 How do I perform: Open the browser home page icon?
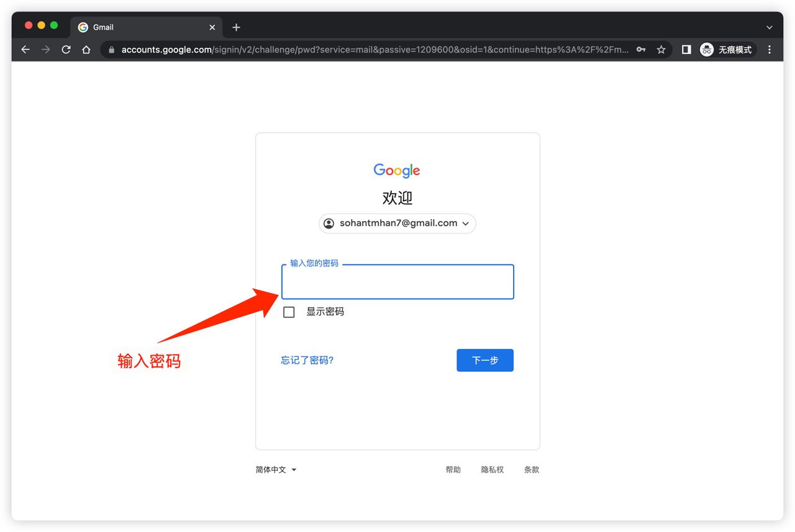(x=86, y=50)
